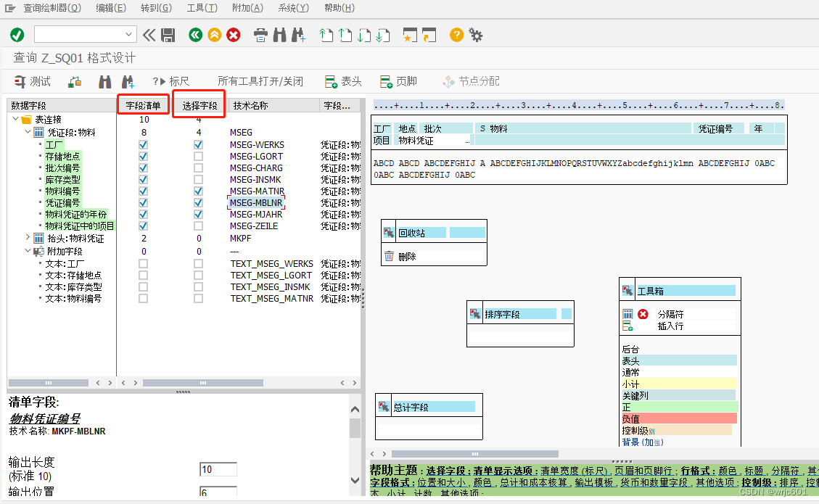Click the red 负值 color swatch in 工具箱

(x=679, y=418)
